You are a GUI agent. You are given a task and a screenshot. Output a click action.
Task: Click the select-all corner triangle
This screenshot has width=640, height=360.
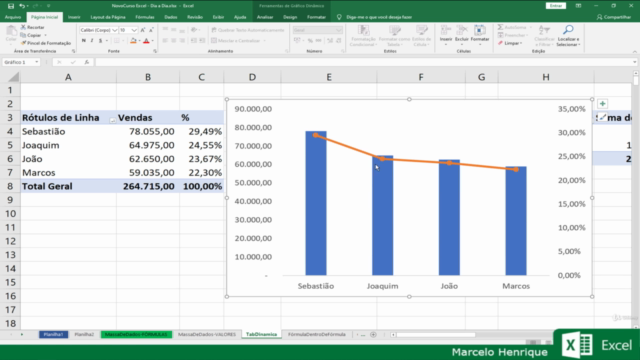pyautogui.click(x=13, y=77)
